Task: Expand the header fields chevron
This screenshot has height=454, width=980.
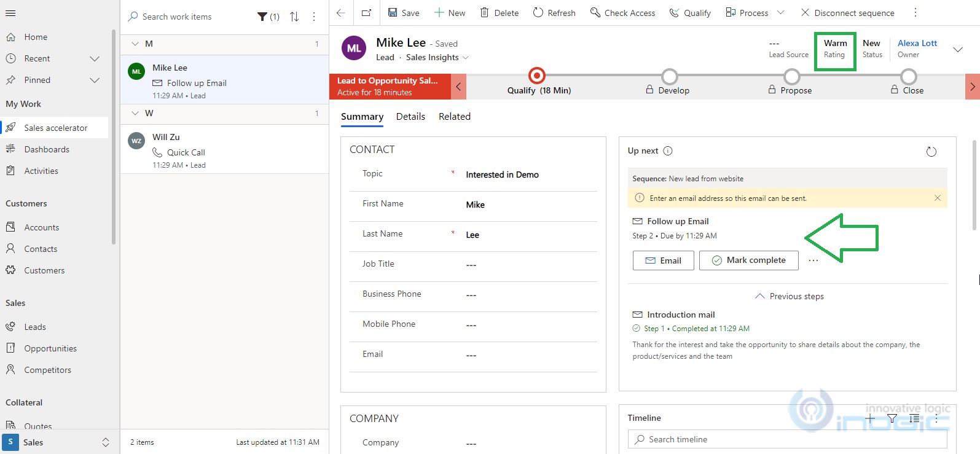Action: (x=958, y=49)
